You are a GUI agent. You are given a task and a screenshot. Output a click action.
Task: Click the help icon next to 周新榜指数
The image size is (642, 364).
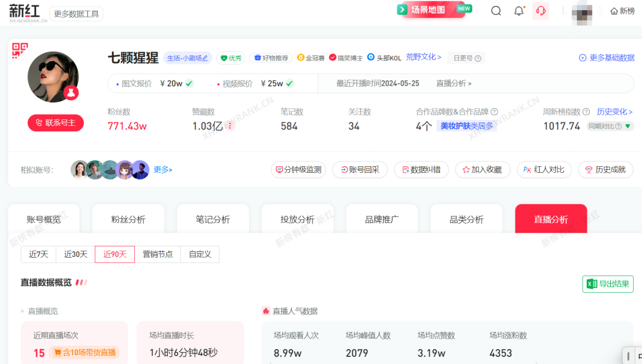point(586,112)
